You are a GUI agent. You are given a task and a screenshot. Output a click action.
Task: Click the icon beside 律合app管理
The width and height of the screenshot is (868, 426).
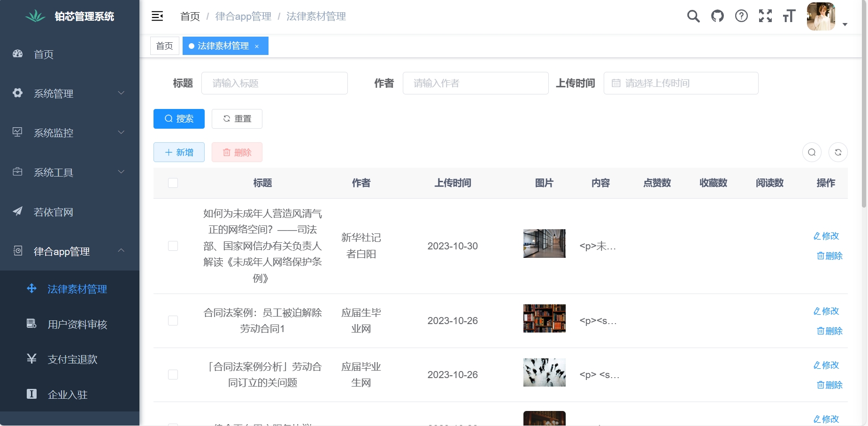(x=18, y=251)
